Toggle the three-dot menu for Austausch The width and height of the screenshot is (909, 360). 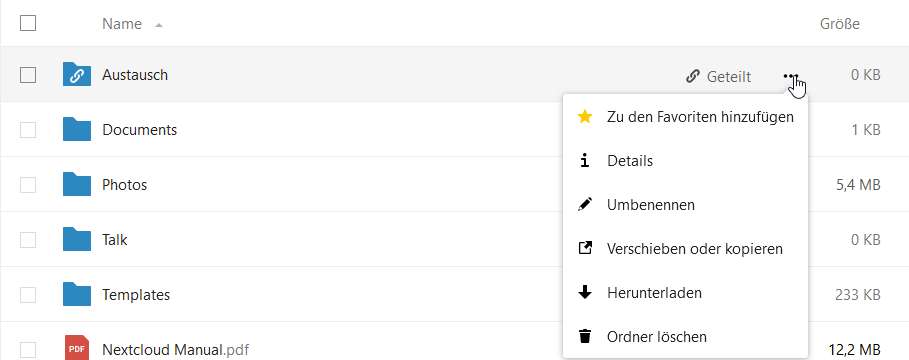coord(790,76)
